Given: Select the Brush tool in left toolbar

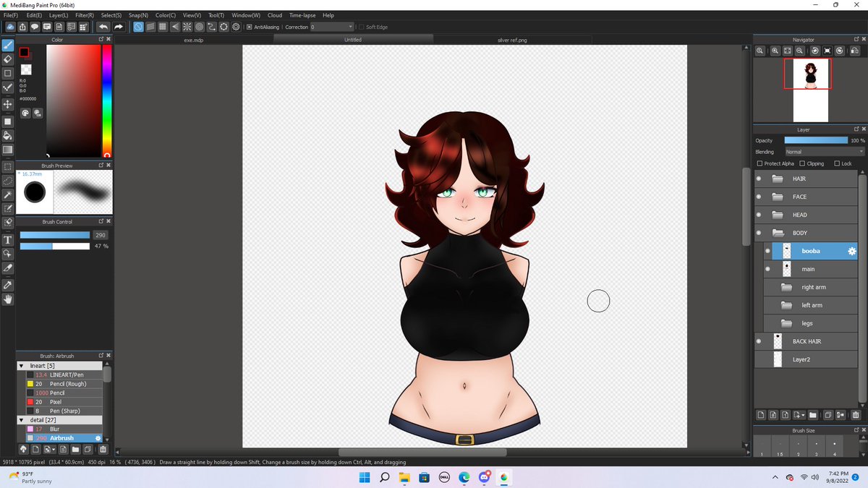Looking at the screenshot, I should coord(8,46).
